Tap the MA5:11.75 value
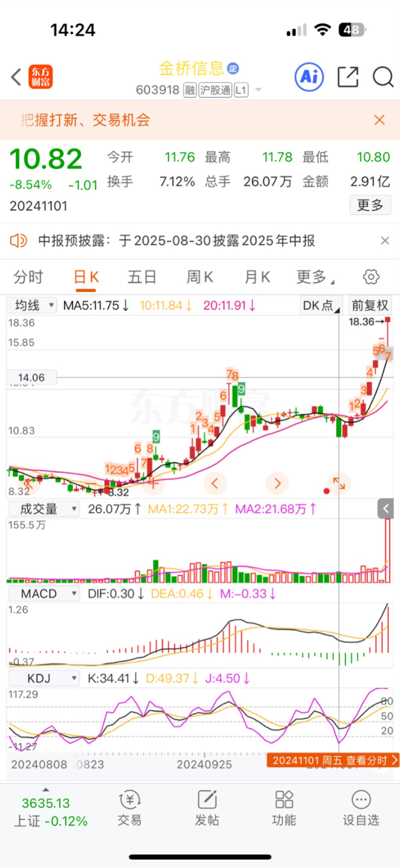The width and height of the screenshot is (400, 868). coord(96,305)
